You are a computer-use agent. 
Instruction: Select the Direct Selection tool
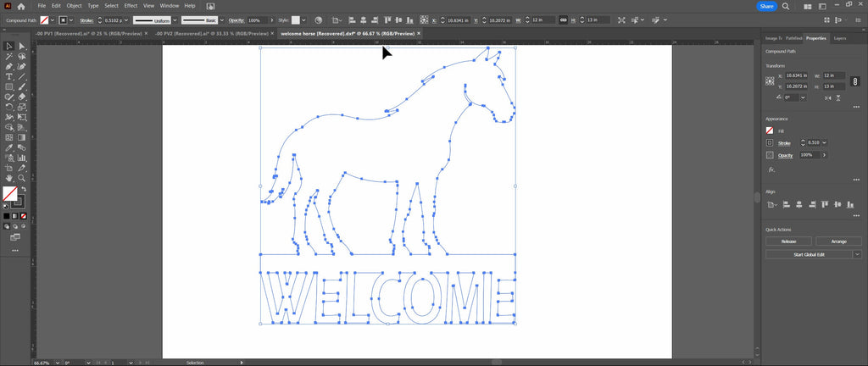(22, 46)
